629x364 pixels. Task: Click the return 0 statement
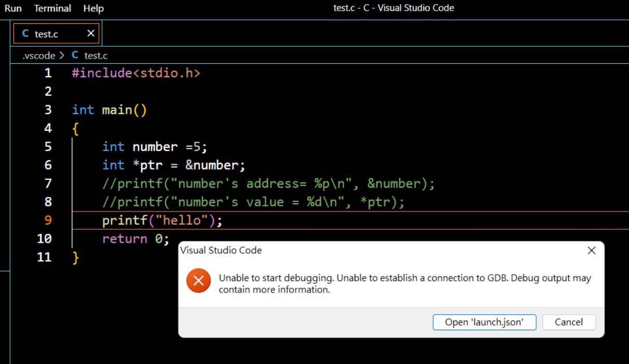tap(135, 239)
